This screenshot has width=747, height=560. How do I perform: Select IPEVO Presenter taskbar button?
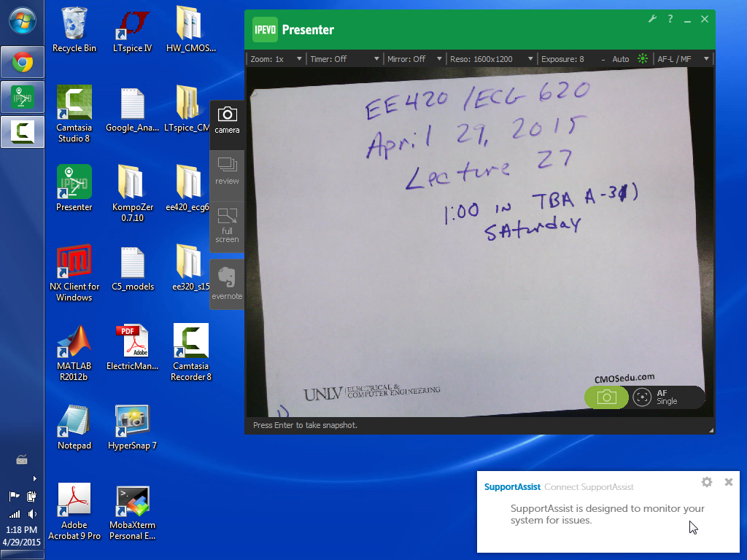coord(23,97)
